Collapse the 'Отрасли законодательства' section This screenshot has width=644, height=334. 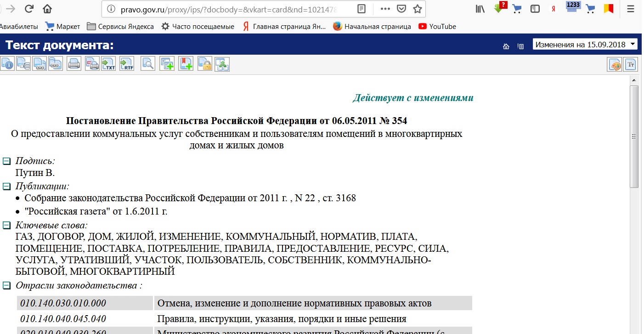pyautogui.click(x=7, y=286)
